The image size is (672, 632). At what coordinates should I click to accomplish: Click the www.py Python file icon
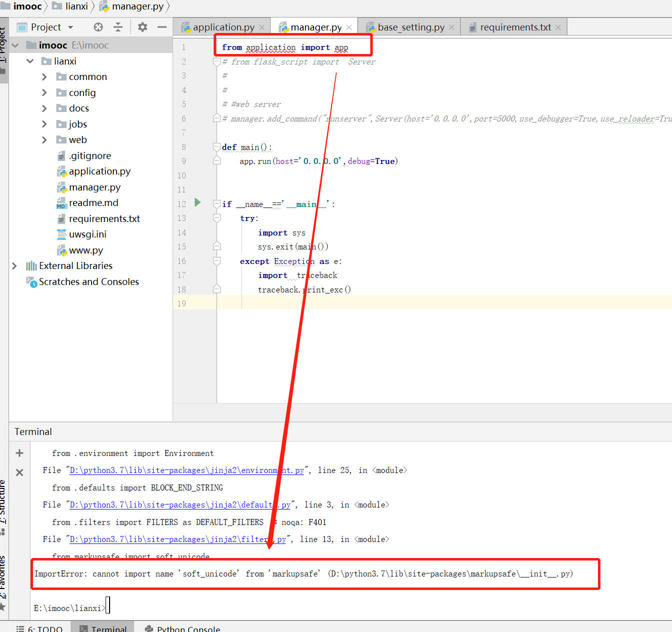[62, 250]
